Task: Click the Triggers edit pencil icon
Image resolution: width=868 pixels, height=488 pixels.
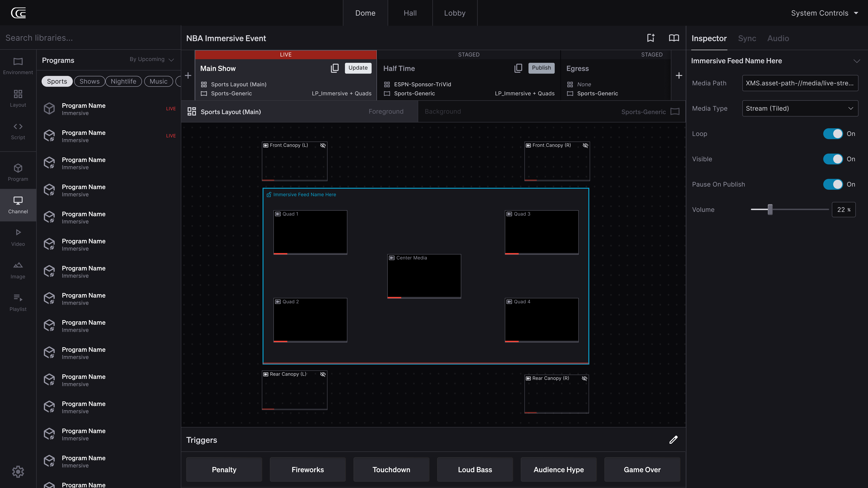Action: tap(673, 440)
